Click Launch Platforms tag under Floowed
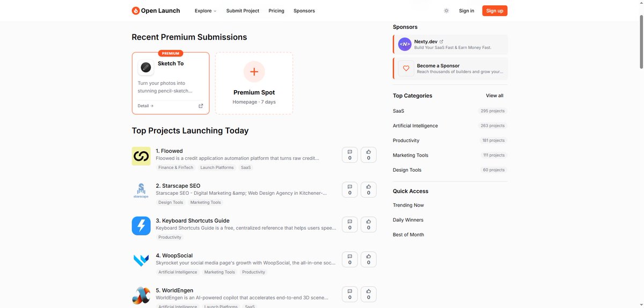 217,167
